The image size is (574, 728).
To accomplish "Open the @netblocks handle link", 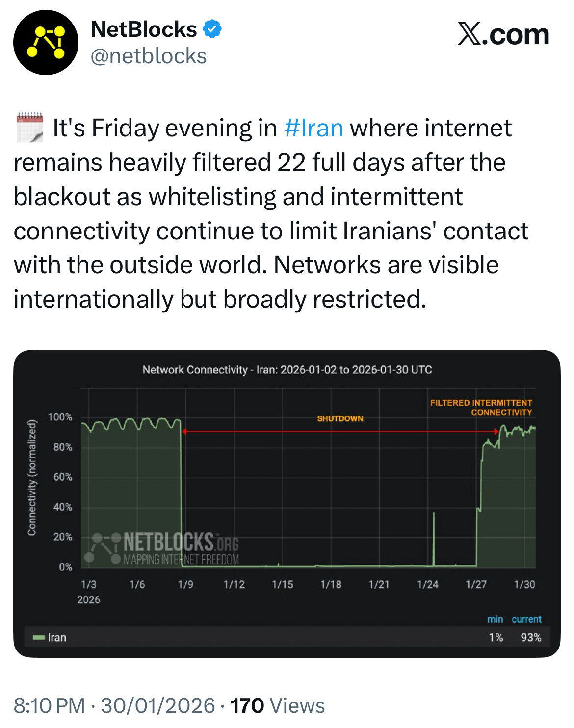I will coord(149,56).
